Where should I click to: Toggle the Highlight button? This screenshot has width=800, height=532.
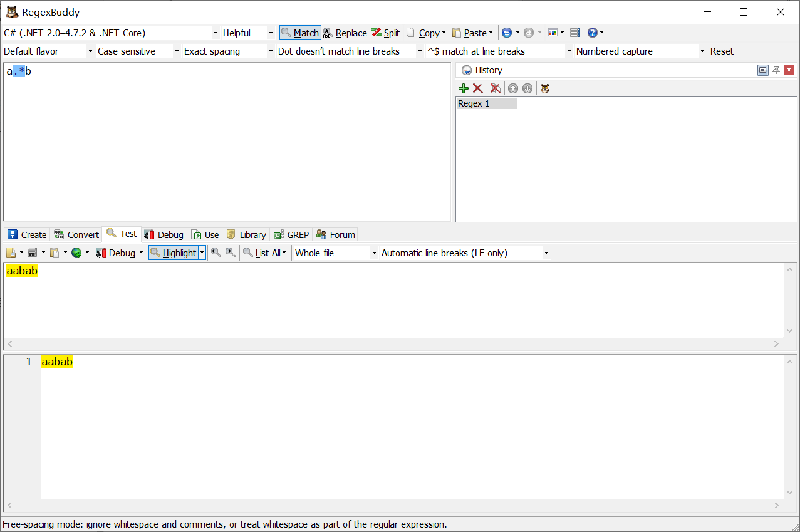(x=174, y=253)
